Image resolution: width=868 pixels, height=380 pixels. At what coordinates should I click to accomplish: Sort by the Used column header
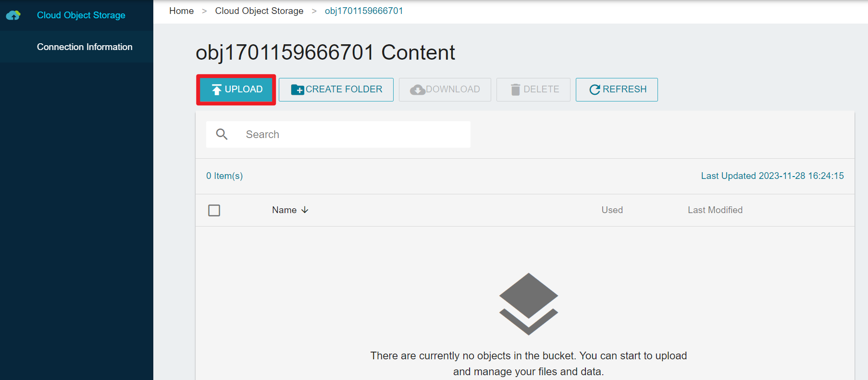(x=612, y=210)
